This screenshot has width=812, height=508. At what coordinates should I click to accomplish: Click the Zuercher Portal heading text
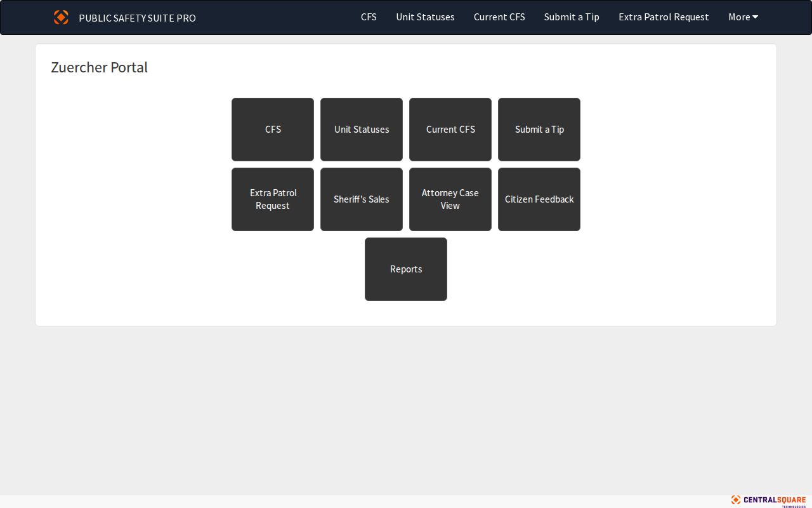[100, 67]
